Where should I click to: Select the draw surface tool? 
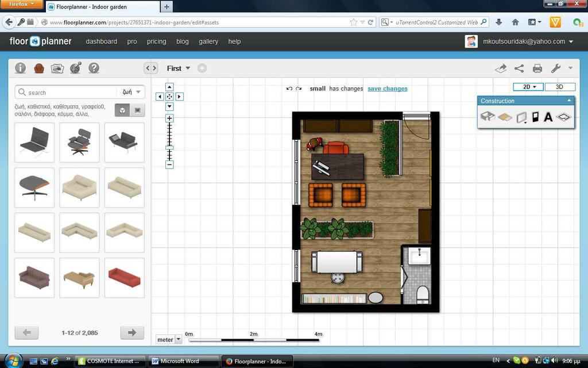pos(505,117)
